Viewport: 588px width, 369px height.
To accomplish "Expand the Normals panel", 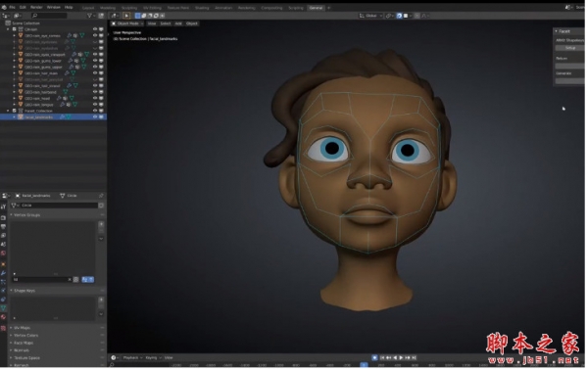I will [21, 351].
